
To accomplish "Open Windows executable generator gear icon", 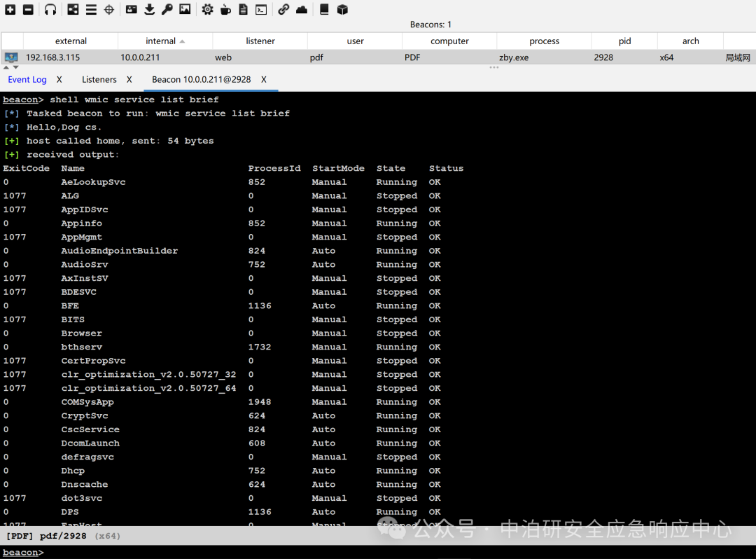I will point(207,10).
